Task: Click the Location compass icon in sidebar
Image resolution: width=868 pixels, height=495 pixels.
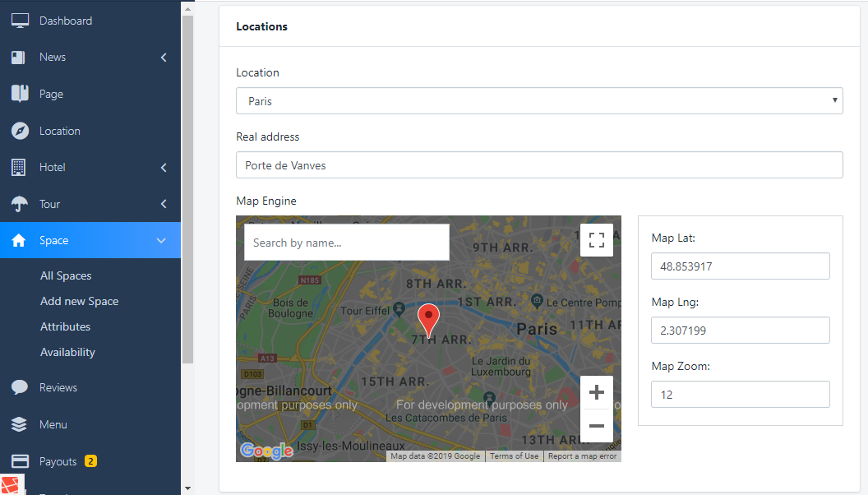Action: (x=20, y=131)
